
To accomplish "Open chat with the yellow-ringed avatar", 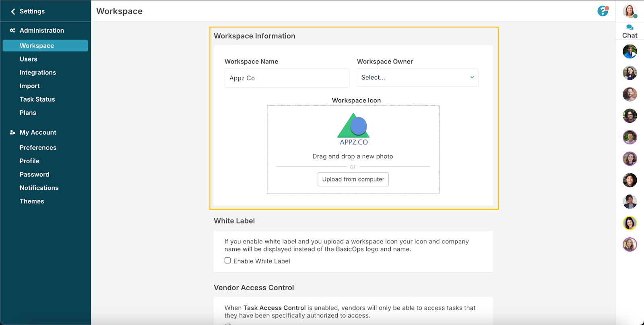I will (630, 223).
